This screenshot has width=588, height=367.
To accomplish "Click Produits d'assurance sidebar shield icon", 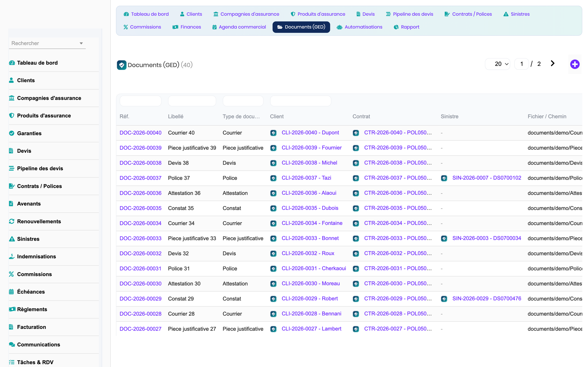I will pyautogui.click(x=12, y=116).
